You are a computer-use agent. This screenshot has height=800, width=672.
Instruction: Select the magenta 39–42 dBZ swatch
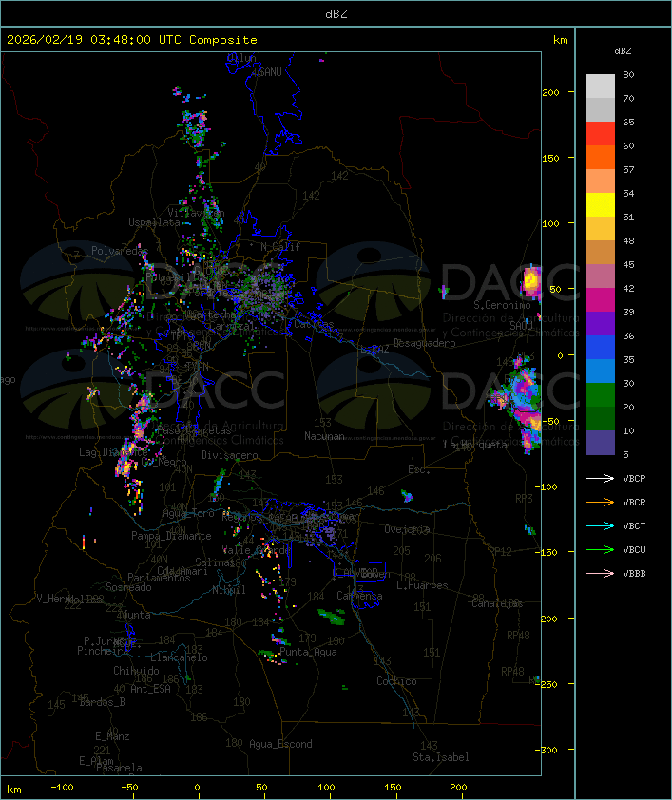(600, 300)
